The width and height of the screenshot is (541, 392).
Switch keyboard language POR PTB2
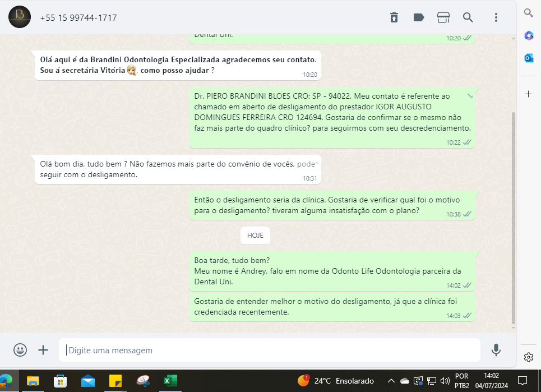pyautogui.click(x=461, y=381)
